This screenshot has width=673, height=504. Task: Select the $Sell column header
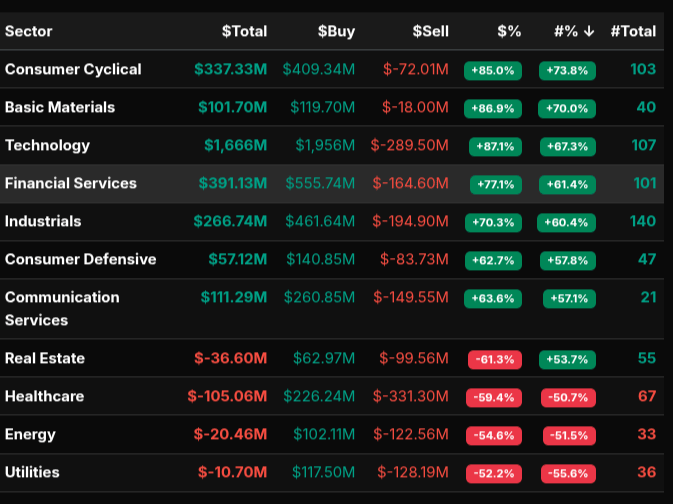tap(430, 31)
